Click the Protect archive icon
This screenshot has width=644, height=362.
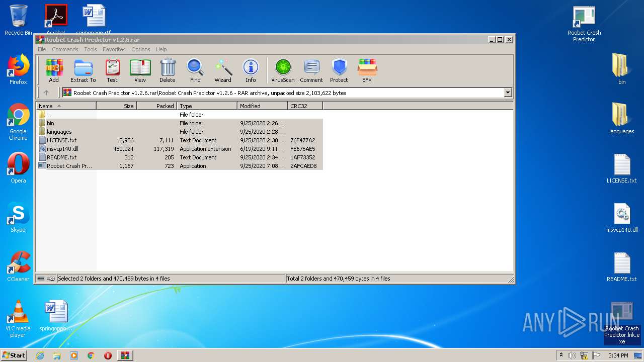339,70
